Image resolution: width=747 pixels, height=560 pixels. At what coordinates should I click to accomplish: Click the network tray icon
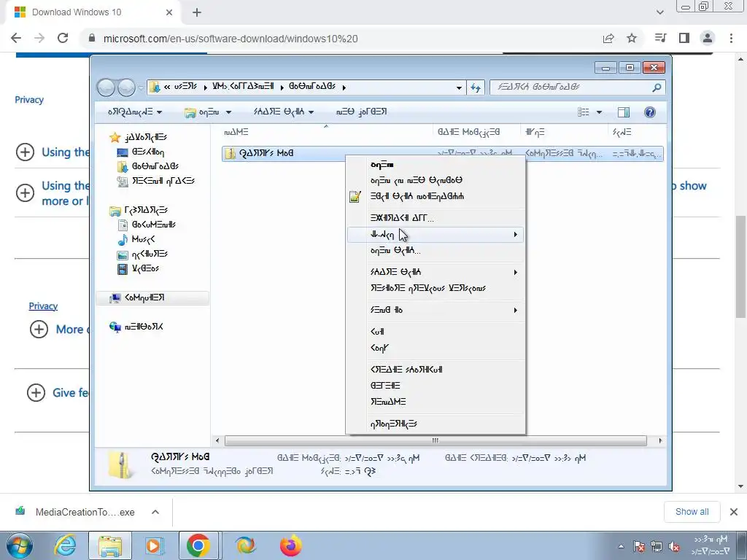point(657,547)
